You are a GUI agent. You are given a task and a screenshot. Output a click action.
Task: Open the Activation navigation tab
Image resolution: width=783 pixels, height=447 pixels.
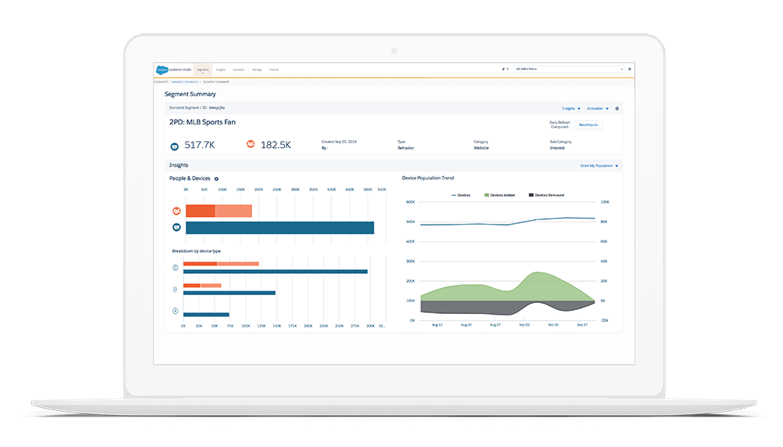coord(239,70)
